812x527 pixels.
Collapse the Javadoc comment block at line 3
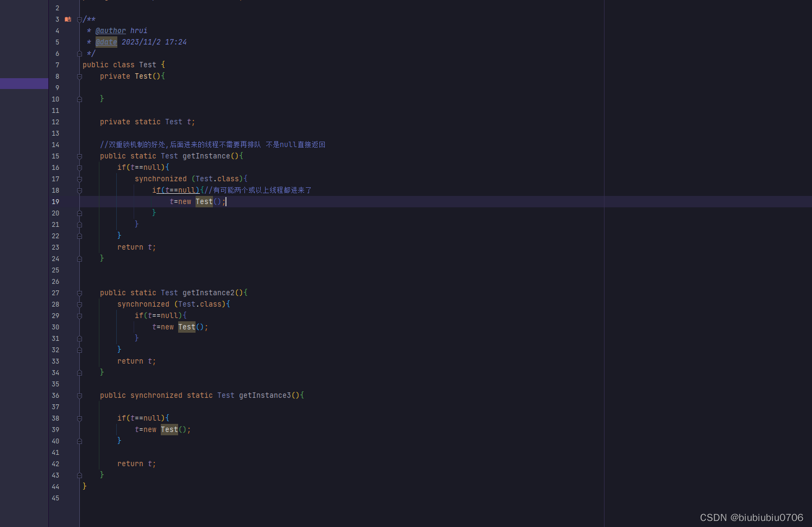click(x=79, y=20)
